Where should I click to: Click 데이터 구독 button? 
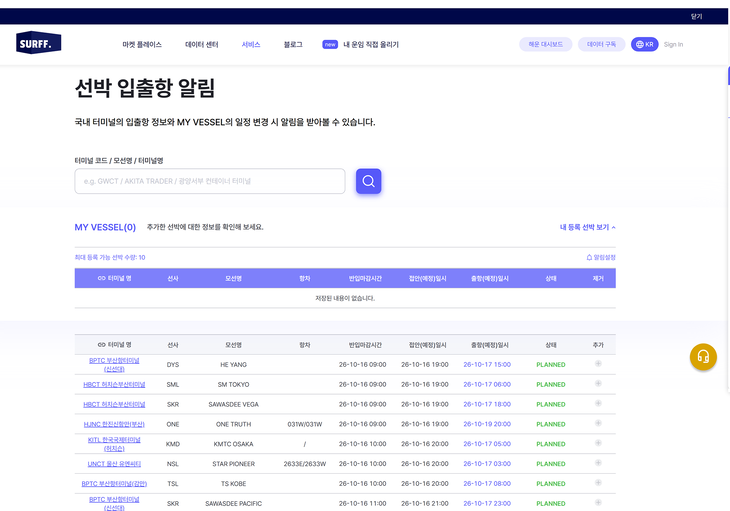click(x=602, y=44)
